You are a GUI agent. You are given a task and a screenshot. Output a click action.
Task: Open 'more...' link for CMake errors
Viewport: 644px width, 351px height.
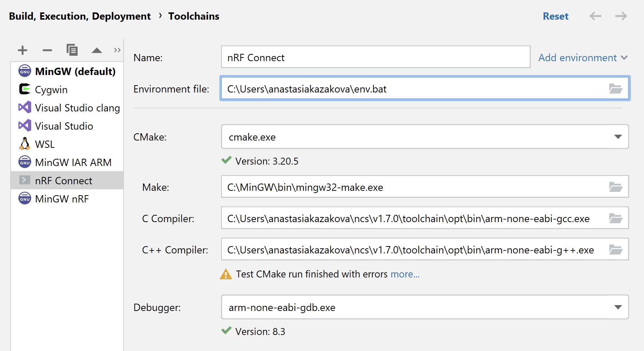coord(405,274)
